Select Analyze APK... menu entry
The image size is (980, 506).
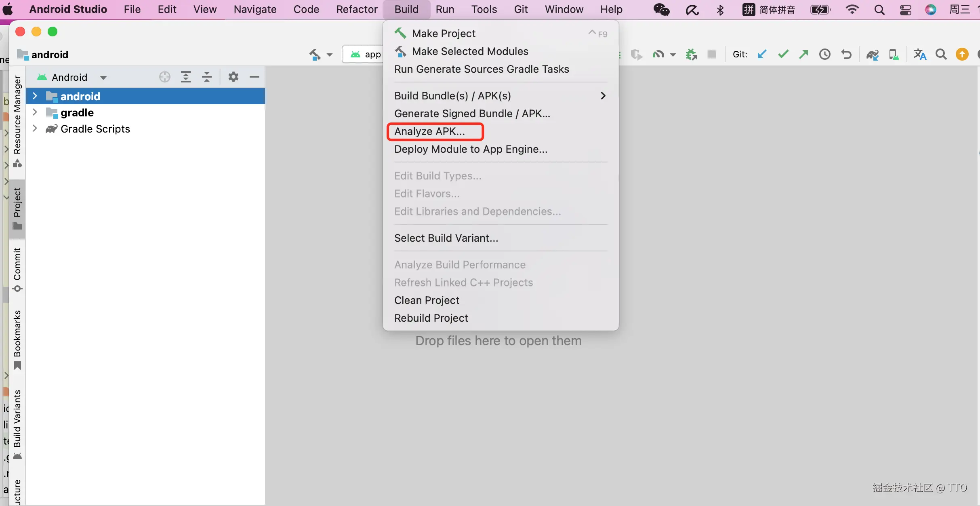[429, 131]
